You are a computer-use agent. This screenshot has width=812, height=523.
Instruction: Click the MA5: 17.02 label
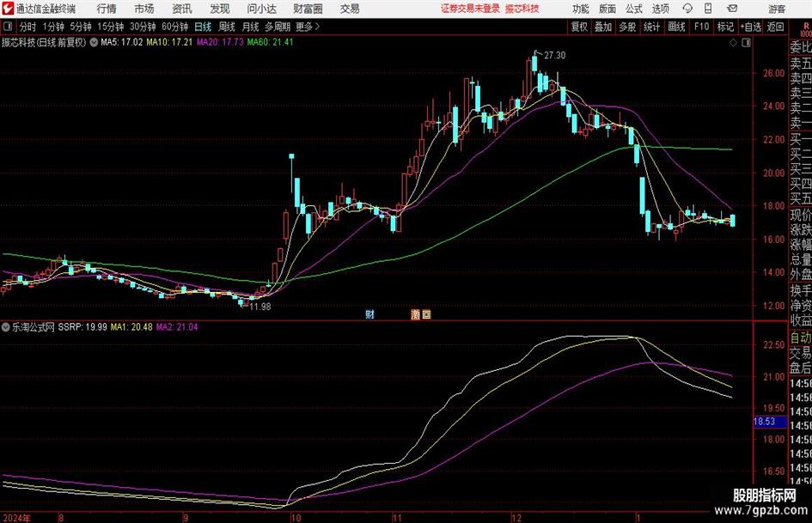click(x=122, y=42)
